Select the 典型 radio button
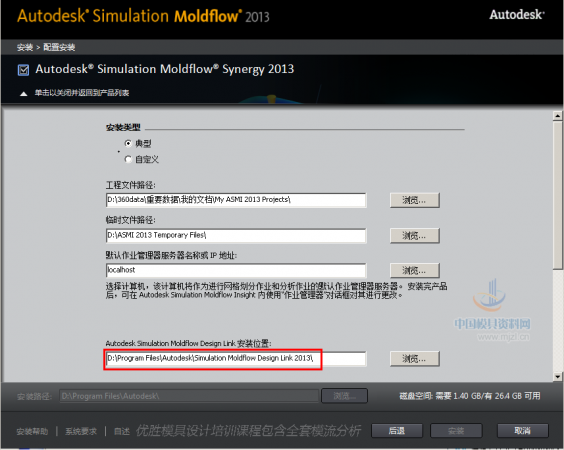 [128, 143]
